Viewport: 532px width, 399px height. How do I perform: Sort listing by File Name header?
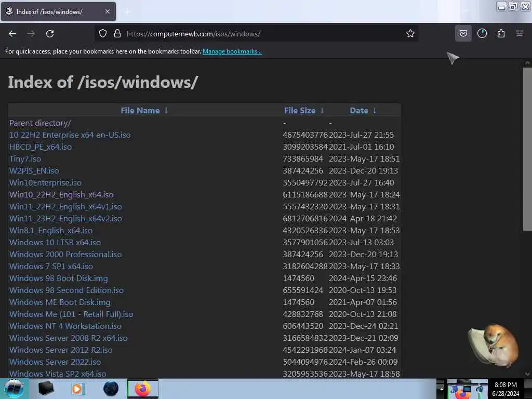[140, 111]
